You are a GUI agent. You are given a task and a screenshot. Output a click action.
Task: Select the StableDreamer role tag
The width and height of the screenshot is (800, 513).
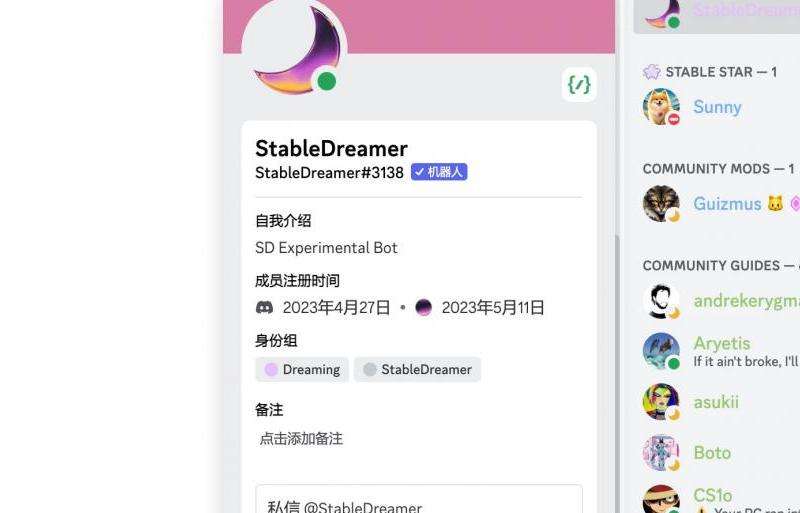click(417, 370)
